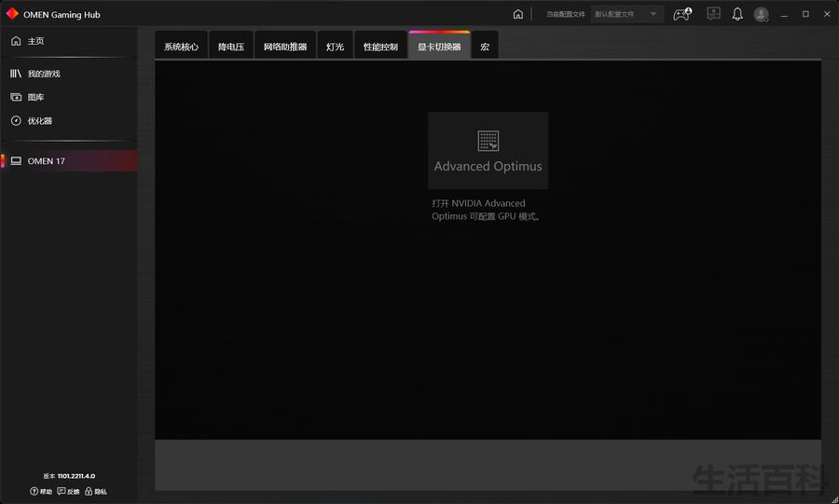The height and width of the screenshot is (504, 839).
Task: Maximize the OMEN Gaming Hub window
Action: tap(805, 14)
